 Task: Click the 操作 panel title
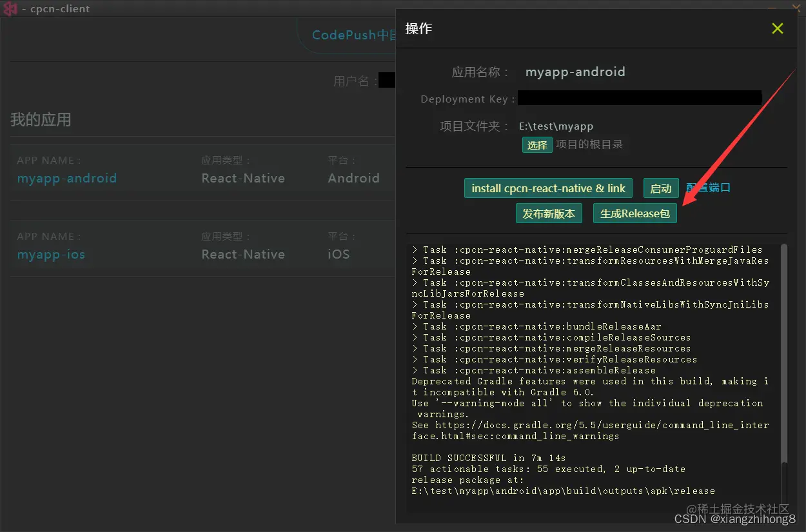[418, 28]
